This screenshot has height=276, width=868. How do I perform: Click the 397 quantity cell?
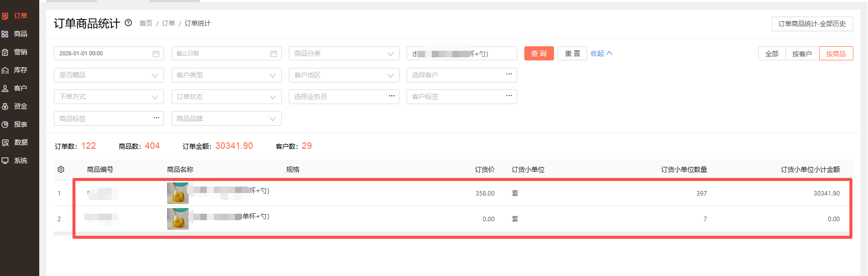pos(701,194)
